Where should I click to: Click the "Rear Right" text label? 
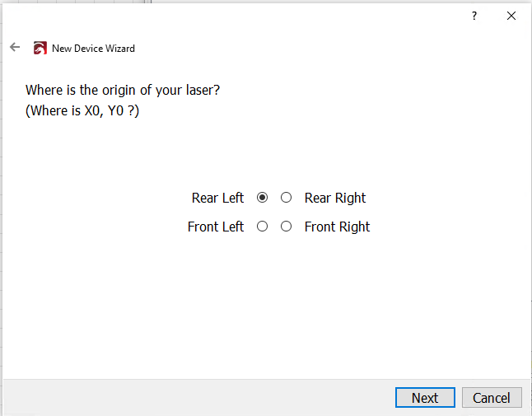pos(335,199)
